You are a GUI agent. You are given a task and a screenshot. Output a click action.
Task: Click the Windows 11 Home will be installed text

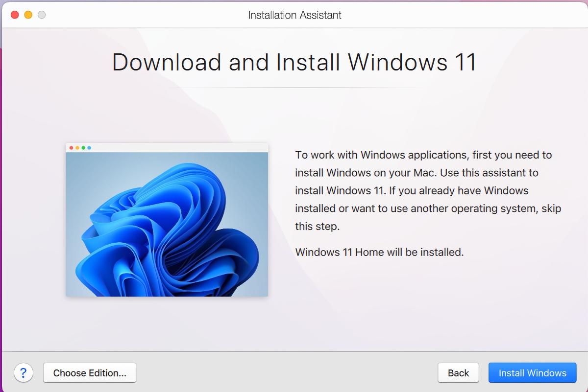tap(379, 253)
